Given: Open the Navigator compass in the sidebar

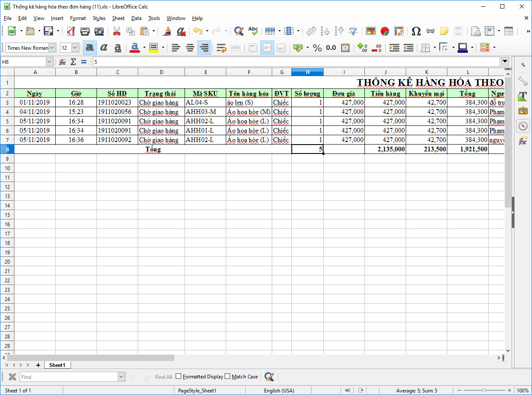Looking at the screenshot, I should [523, 126].
